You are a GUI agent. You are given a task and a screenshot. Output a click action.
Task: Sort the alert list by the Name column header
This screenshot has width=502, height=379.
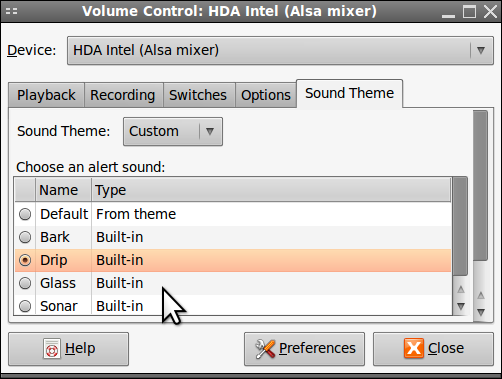[x=63, y=190]
